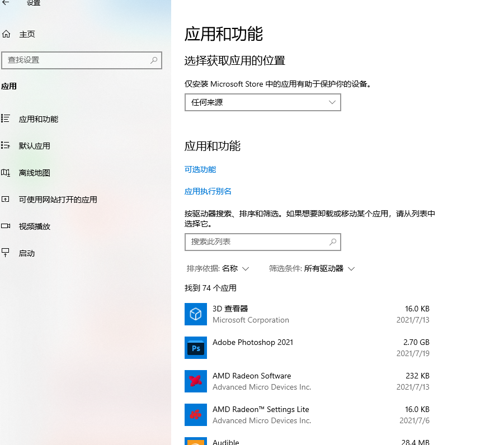The height and width of the screenshot is (445, 504).
Task: Open the 筛选条件: 所有驱动器 filter dropdown
Action: tap(312, 268)
